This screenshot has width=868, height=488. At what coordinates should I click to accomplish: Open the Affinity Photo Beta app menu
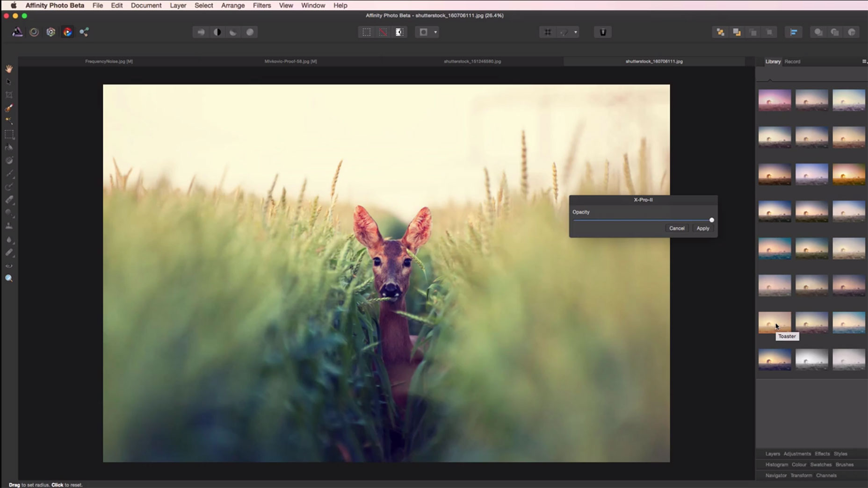(55, 5)
